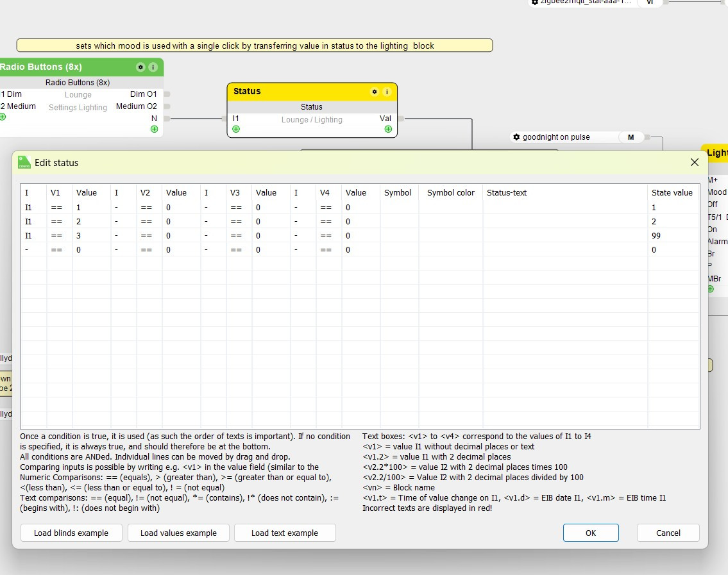Close the Edit status dialog window

pos(694,163)
